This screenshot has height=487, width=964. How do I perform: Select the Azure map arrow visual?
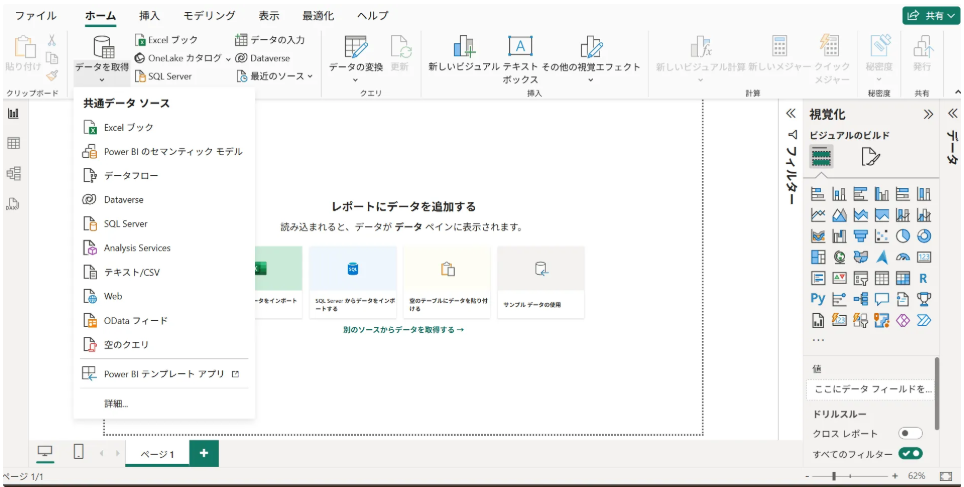[882, 257]
